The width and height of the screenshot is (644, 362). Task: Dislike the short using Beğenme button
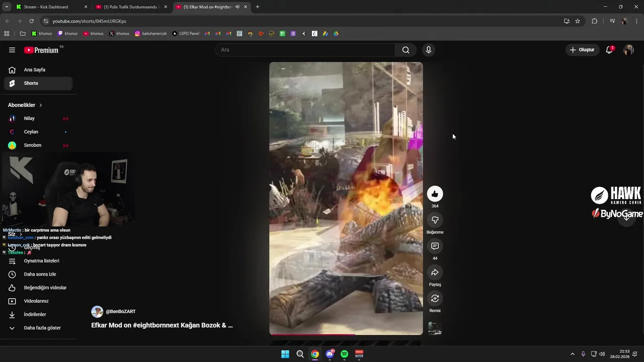coord(435,220)
